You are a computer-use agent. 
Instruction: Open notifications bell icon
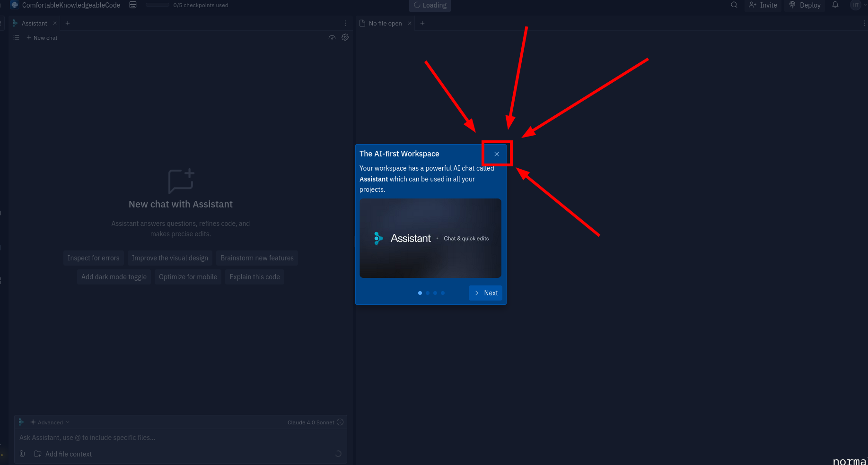pyautogui.click(x=835, y=5)
